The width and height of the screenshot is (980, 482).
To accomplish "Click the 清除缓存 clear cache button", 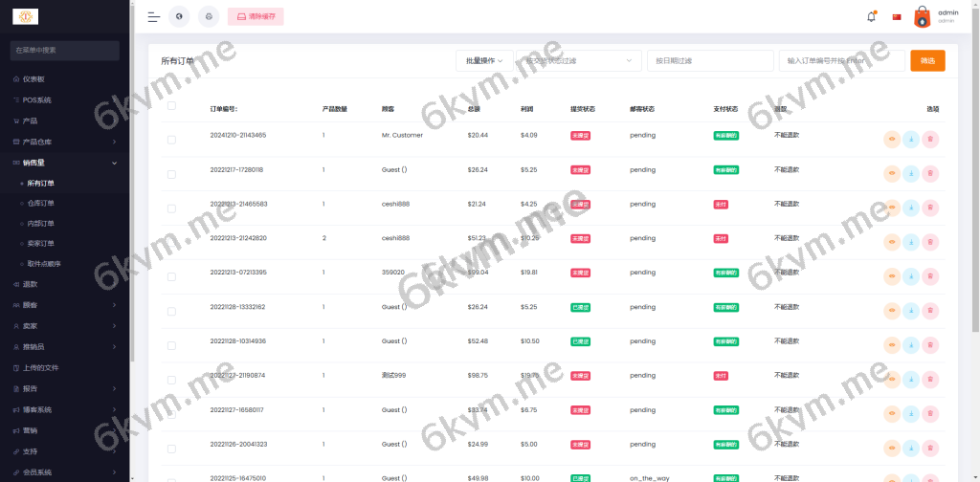I will click(256, 16).
